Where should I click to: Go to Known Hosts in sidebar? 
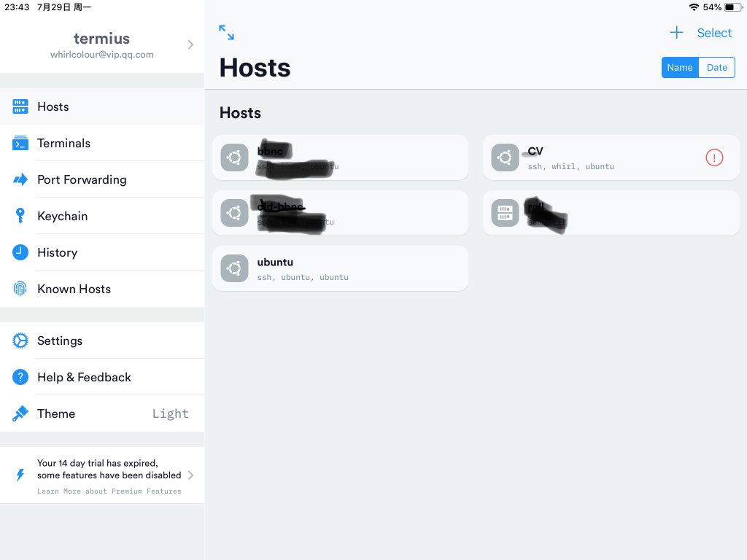[x=102, y=289]
